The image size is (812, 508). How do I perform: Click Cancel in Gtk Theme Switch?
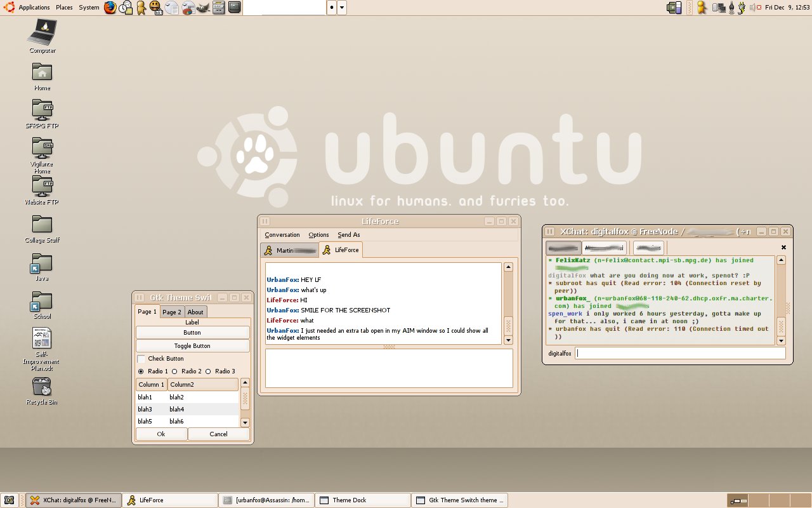[x=218, y=434]
